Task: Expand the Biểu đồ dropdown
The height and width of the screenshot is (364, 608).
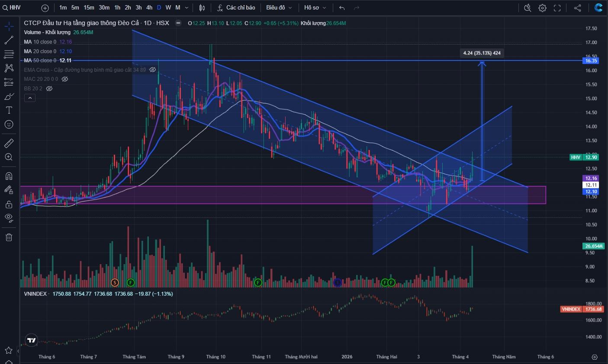Action: tap(279, 8)
